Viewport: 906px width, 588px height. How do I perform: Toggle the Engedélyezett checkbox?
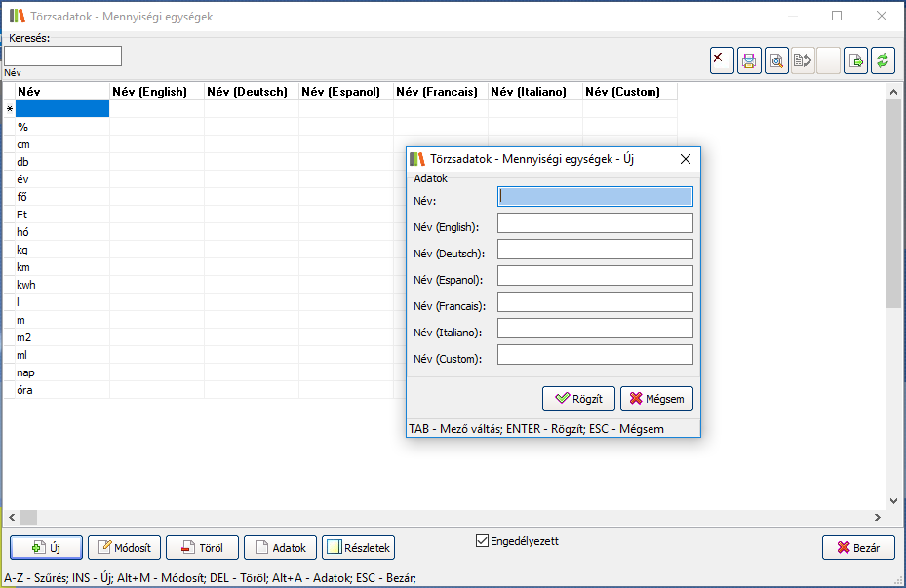coord(482,541)
